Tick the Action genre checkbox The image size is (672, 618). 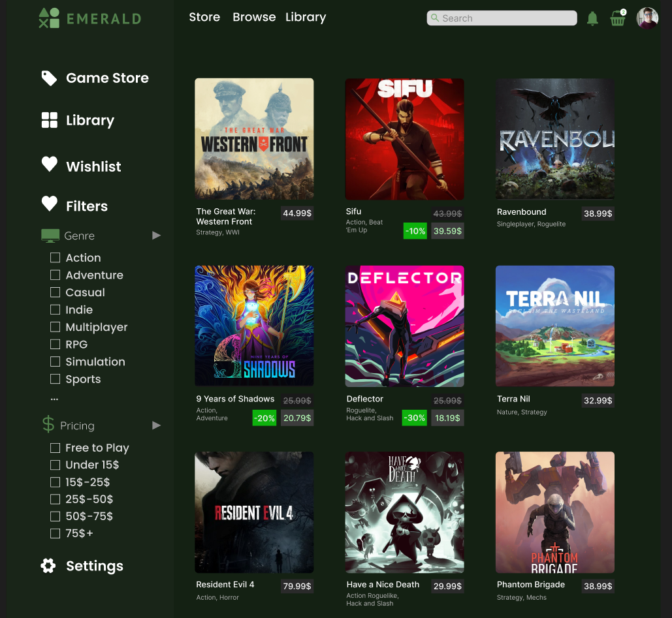55,257
